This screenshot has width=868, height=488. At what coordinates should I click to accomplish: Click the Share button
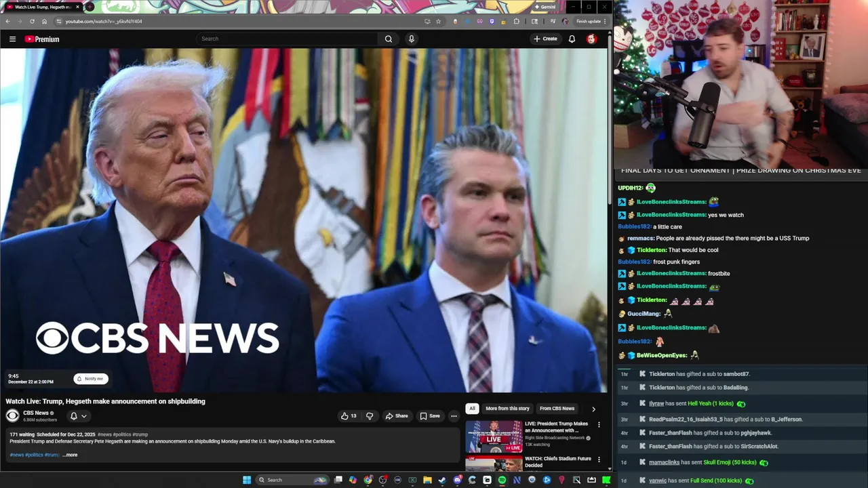[397, 416]
